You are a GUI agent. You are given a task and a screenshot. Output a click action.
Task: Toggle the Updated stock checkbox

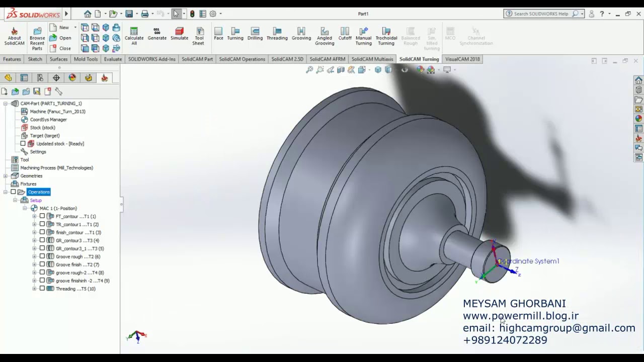23,144
